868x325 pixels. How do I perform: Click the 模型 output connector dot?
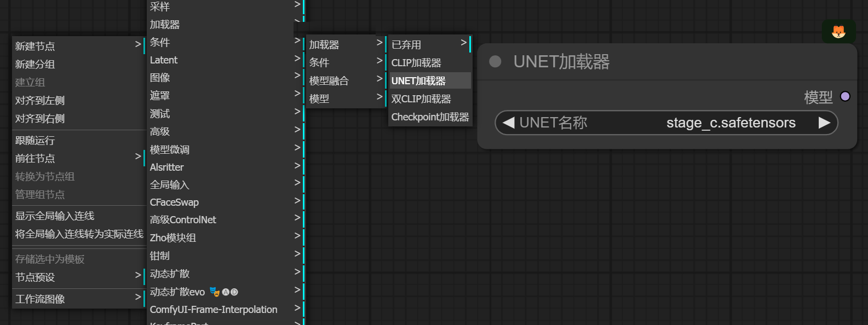[845, 96]
